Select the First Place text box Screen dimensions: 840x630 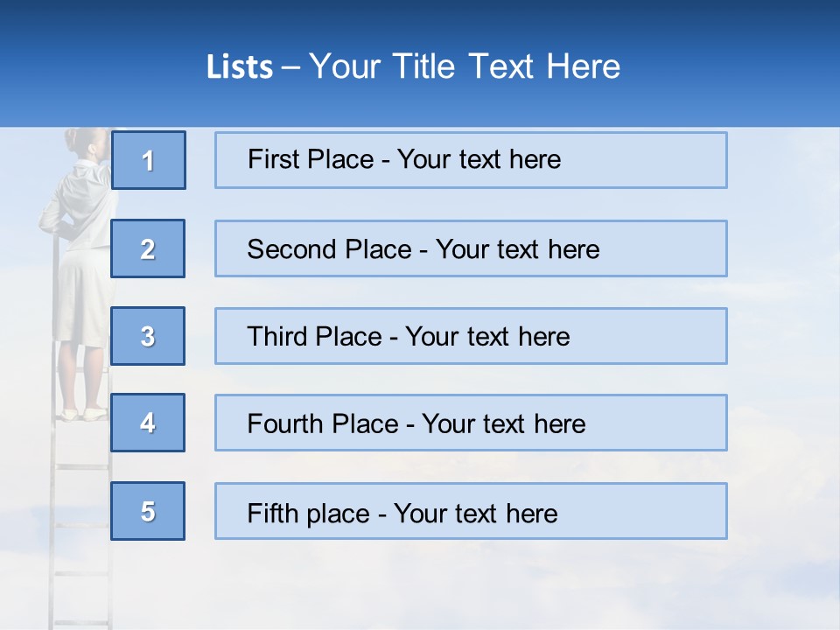[x=471, y=160]
